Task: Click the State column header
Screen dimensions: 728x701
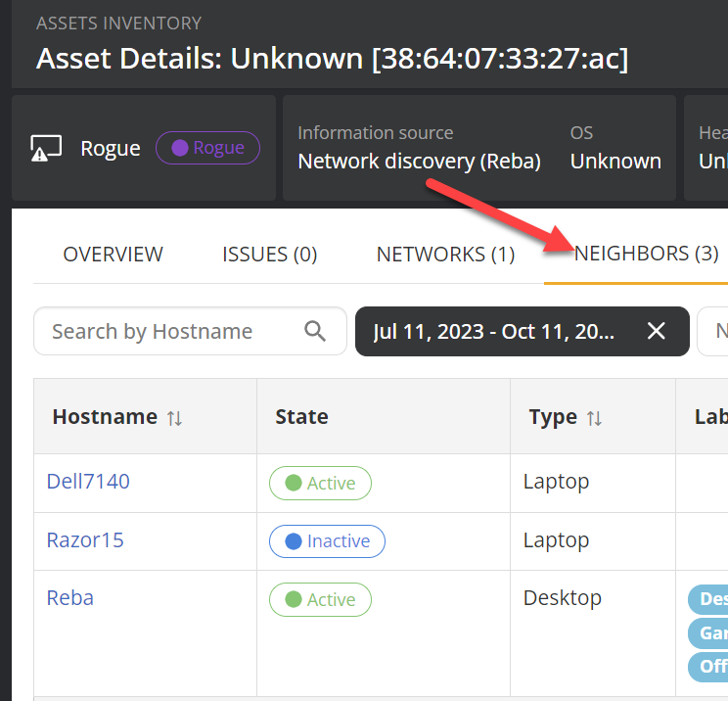Action: coord(301,417)
